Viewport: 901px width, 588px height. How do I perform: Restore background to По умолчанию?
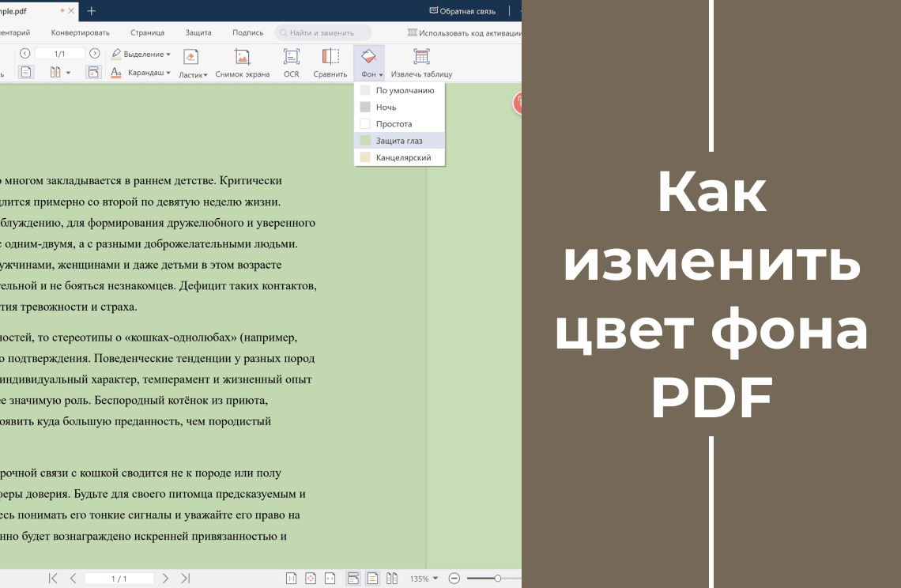[407, 89]
